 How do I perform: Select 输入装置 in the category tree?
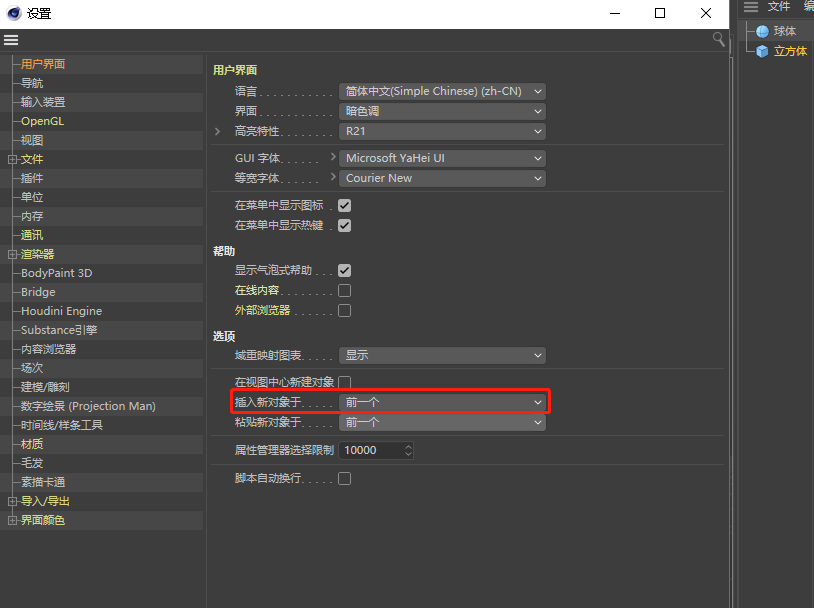[x=43, y=102]
